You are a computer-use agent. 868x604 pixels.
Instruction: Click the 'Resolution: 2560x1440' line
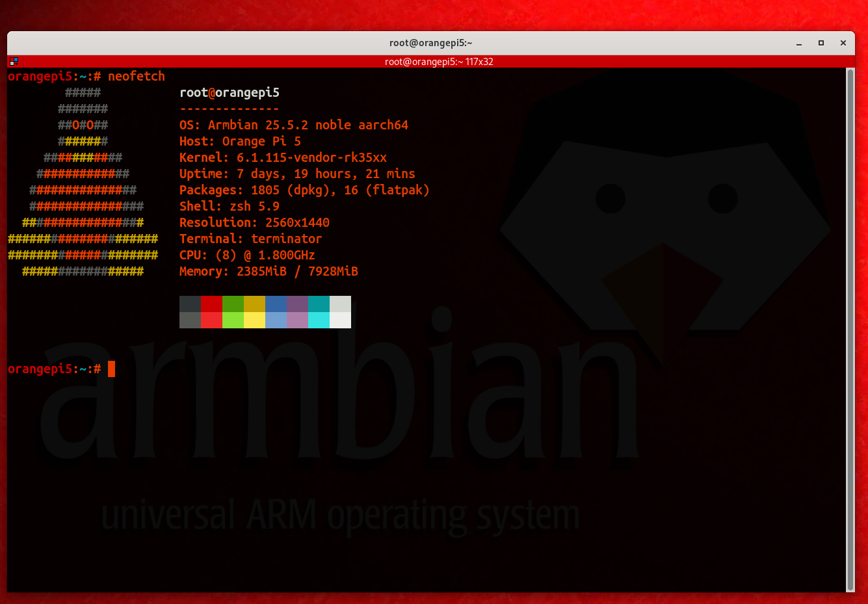[x=254, y=222]
